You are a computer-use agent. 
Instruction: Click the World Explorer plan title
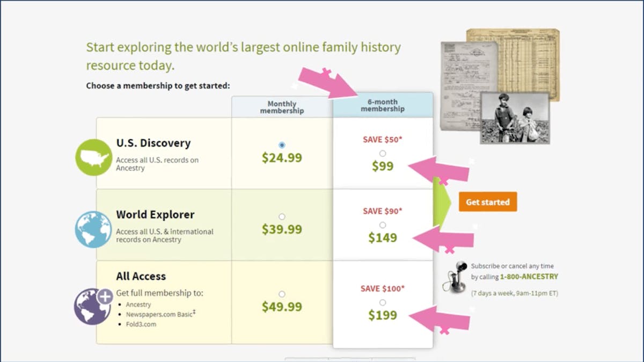click(x=155, y=215)
